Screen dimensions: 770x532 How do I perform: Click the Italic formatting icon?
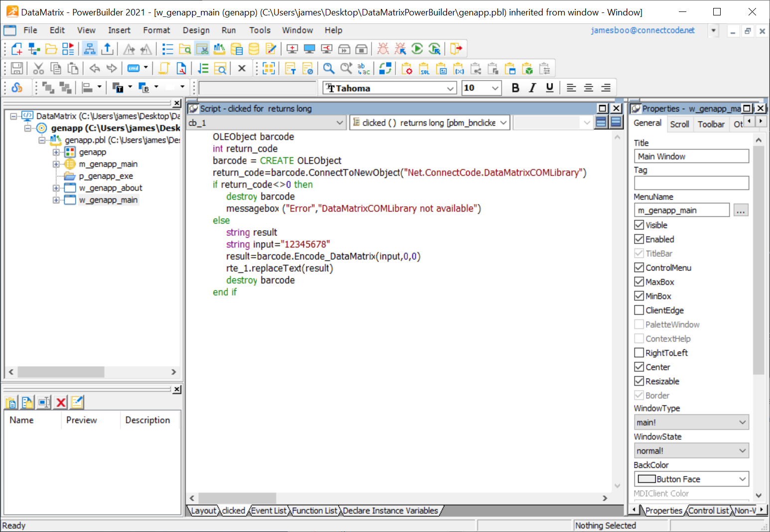coord(532,88)
